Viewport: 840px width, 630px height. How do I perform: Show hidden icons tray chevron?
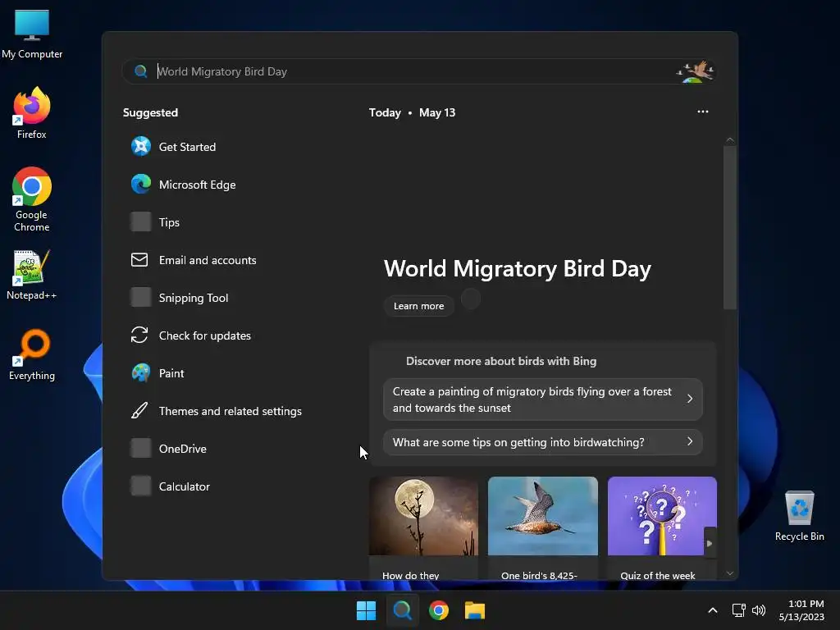coord(713,610)
